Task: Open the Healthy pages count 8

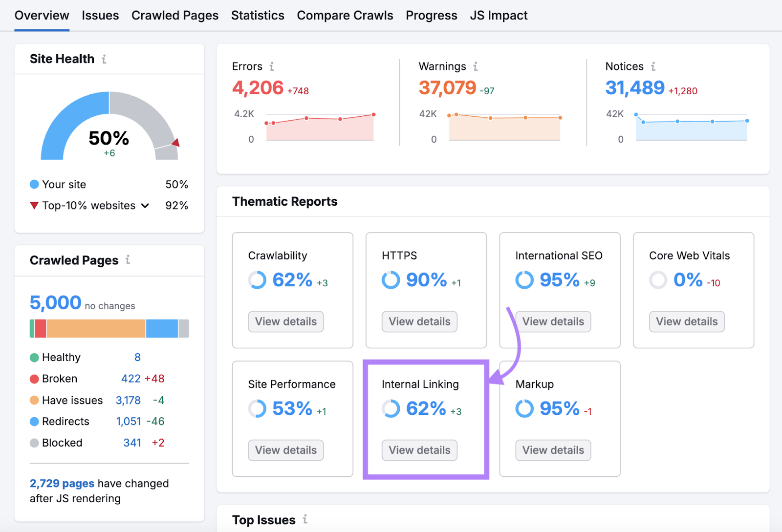Action: (x=137, y=358)
